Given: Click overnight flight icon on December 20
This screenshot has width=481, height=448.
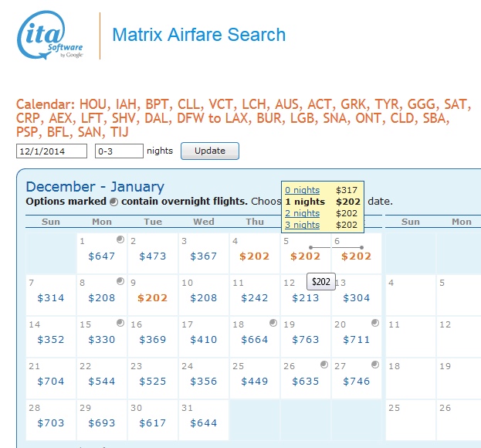Looking at the screenshot, I should tap(374, 323).
